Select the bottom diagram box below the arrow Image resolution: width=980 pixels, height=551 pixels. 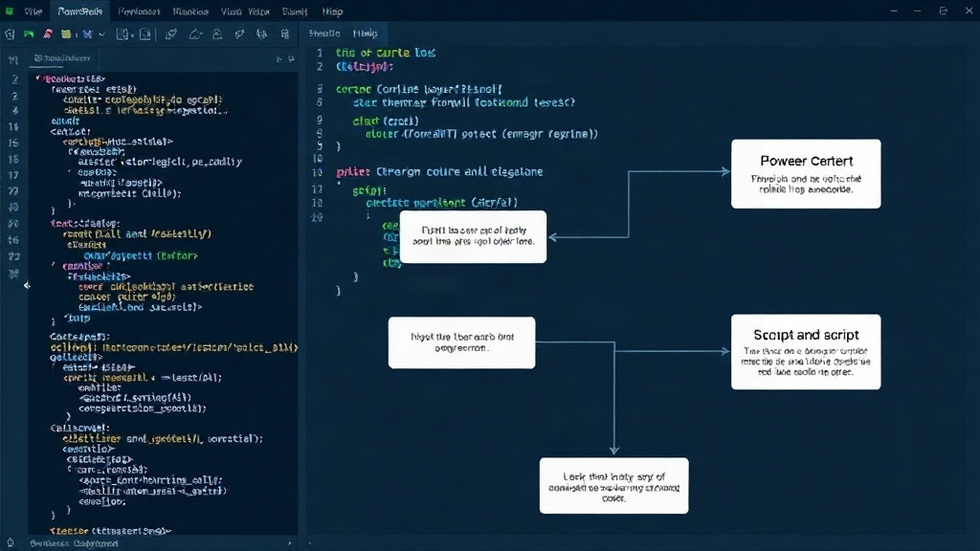(x=613, y=485)
